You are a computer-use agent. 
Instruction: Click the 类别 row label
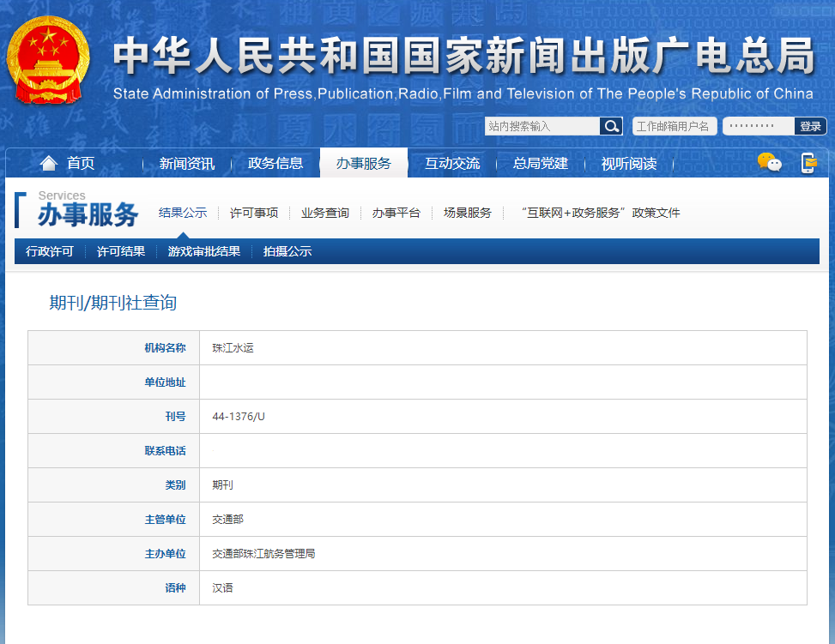tap(175, 485)
